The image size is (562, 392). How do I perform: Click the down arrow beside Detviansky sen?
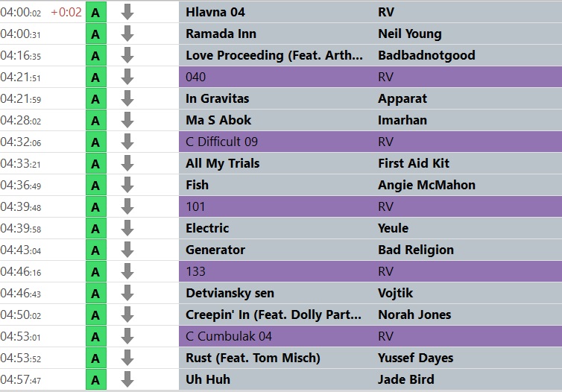pos(127,293)
